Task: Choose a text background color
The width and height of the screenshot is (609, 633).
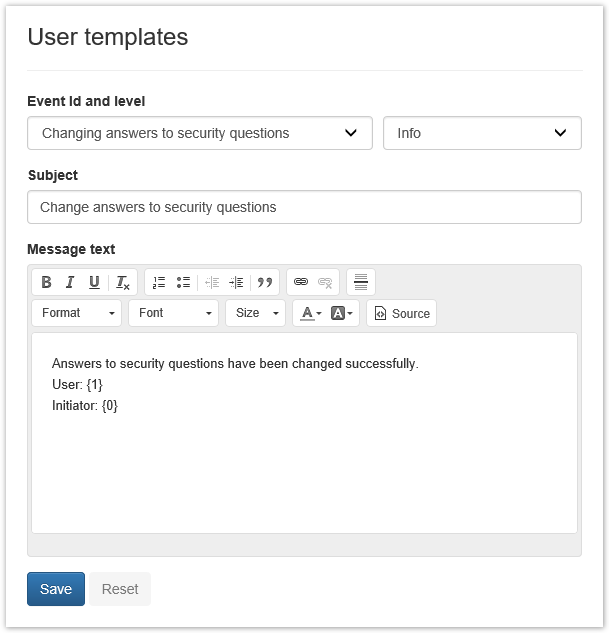Action: coord(342,313)
